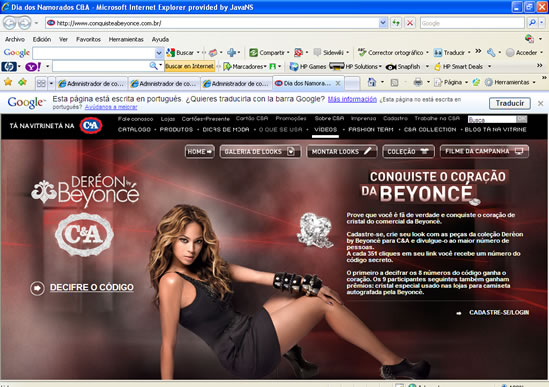Click the BLOG TÁ NA VITRINE navigation link
Screen dimensions: 549x387
tap(495, 130)
